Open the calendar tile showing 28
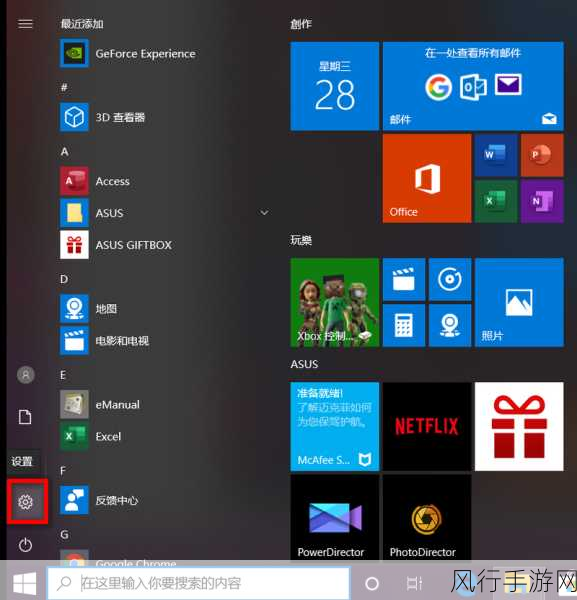The width and height of the screenshot is (577, 600). [335, 86]
